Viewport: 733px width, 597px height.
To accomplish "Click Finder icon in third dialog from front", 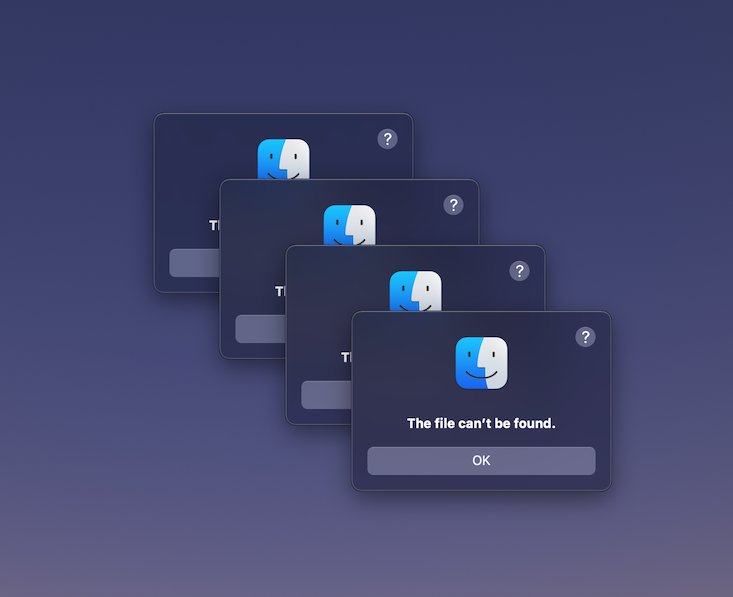I will (x=350, y=224).
